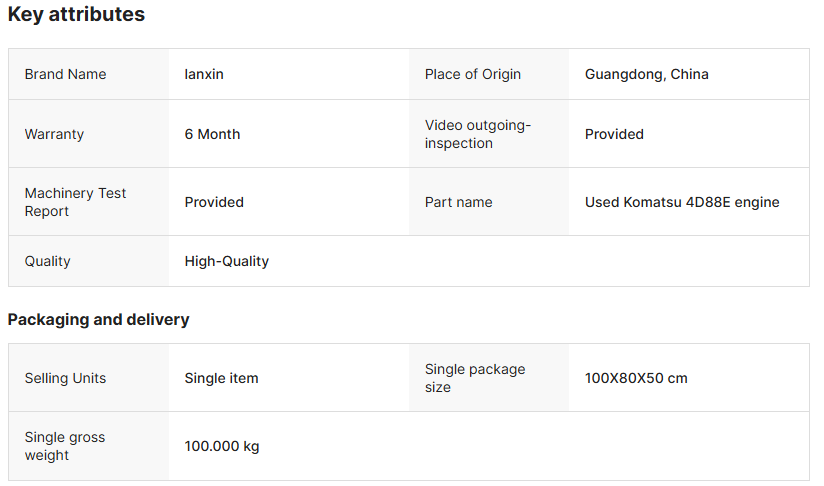Select the lanxin brand value
This screenshot has height=486, width=824.
(204, 74)
